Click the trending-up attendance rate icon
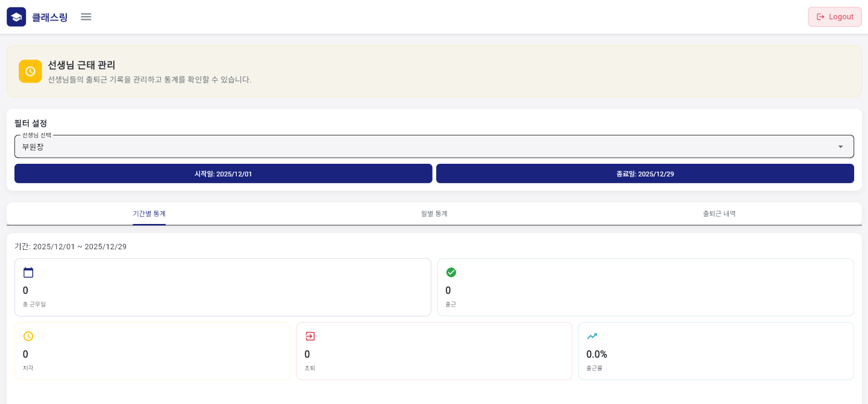Image resolution: width=868 pixels, height=404 pixels. (x=592, y=336)
